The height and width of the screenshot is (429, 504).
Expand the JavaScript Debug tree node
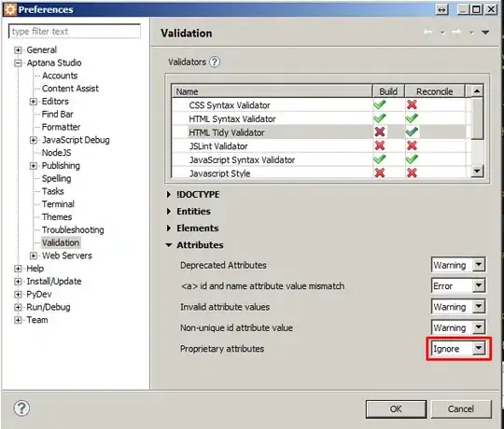click(x=33, y=140)
